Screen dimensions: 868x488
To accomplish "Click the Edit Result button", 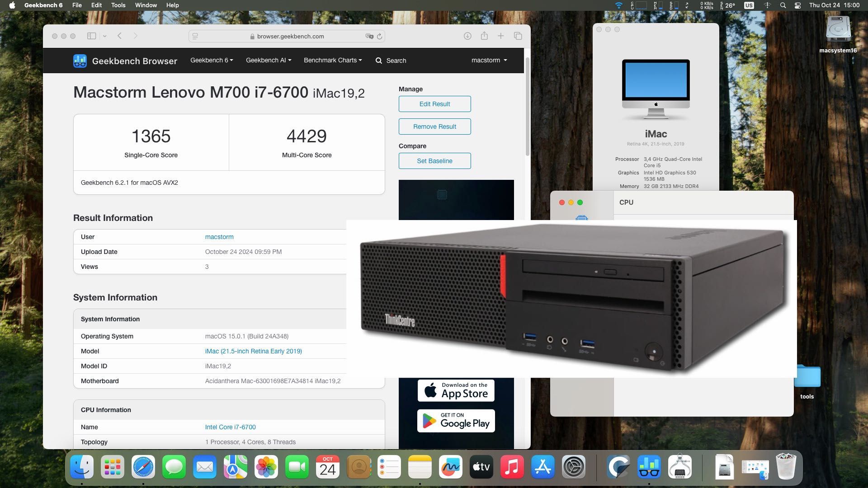I will click(x=434, y=104).
